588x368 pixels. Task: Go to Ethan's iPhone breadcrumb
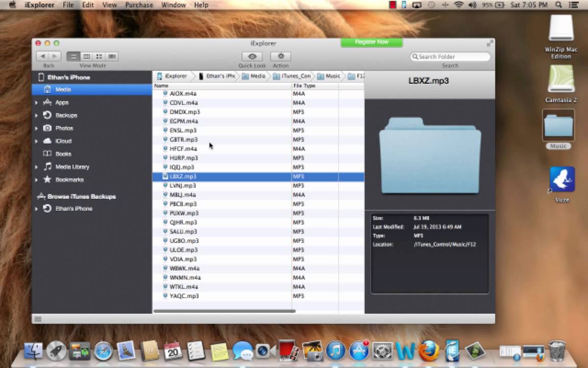pyautogui.click(x=217, y=76)
